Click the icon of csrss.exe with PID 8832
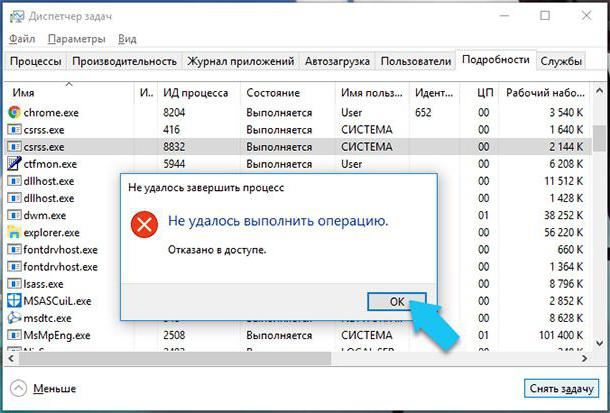The image size is (610, 413). point(14,147)
